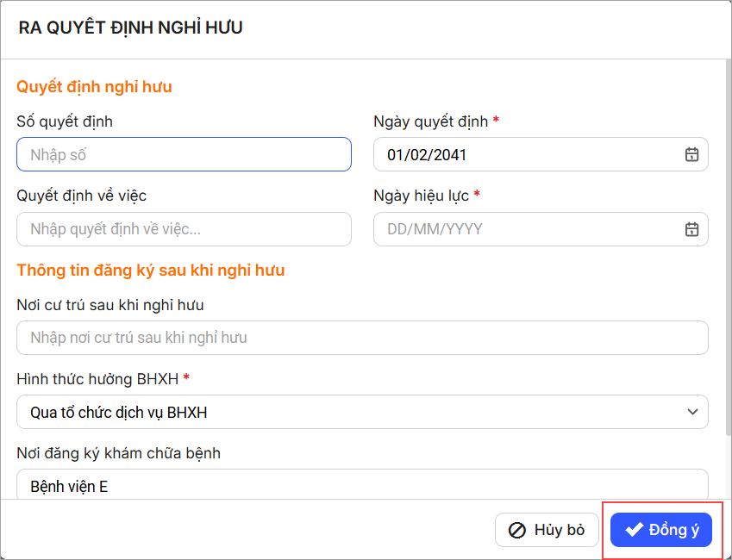Click the 'Nơi đăng ký khám chữa bệnh' label
Viewport: 732px width, 560px height.
click(x=119, y=453)
